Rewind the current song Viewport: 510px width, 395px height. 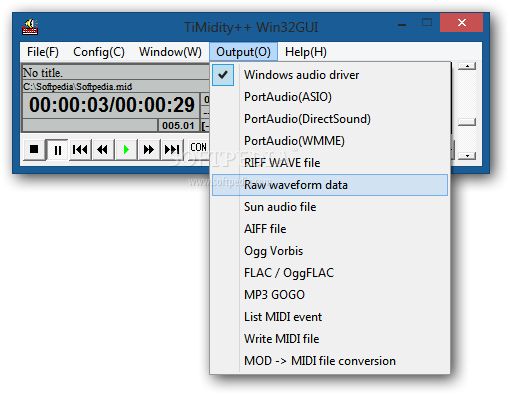point(103,150)
